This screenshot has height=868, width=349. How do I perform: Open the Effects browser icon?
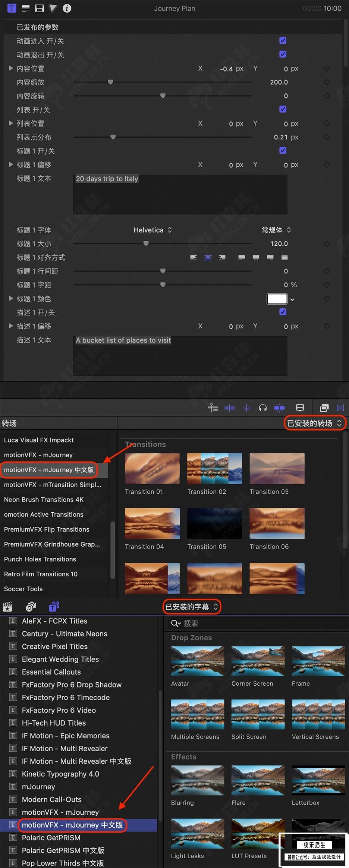click(x=324, y=408)
